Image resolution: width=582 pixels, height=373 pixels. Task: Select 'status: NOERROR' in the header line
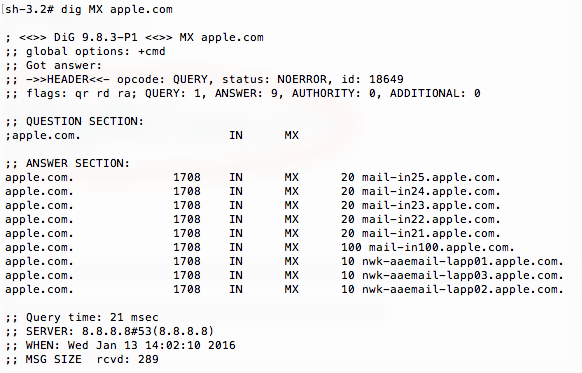click(x=274, y=79)
